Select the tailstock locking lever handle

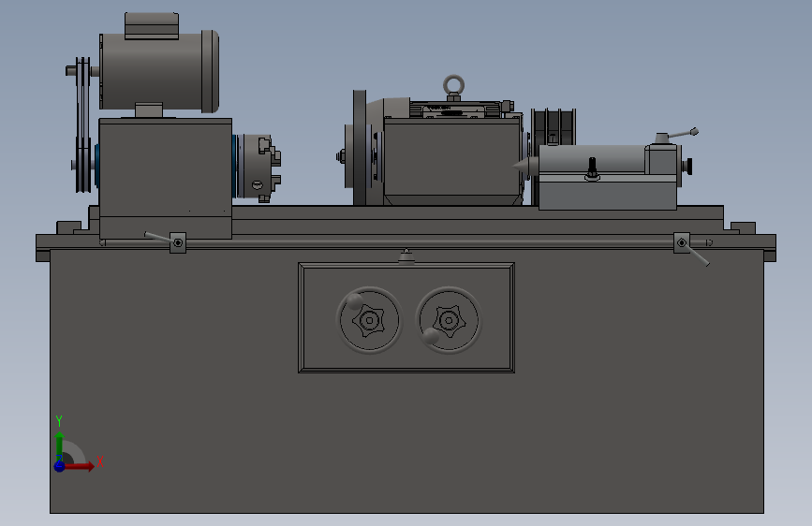coord(683,134)
